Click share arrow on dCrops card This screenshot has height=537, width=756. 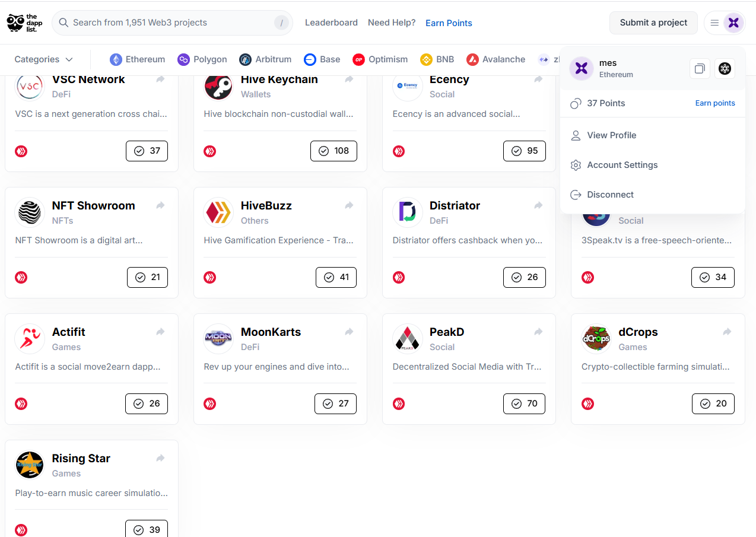point(727,332)
